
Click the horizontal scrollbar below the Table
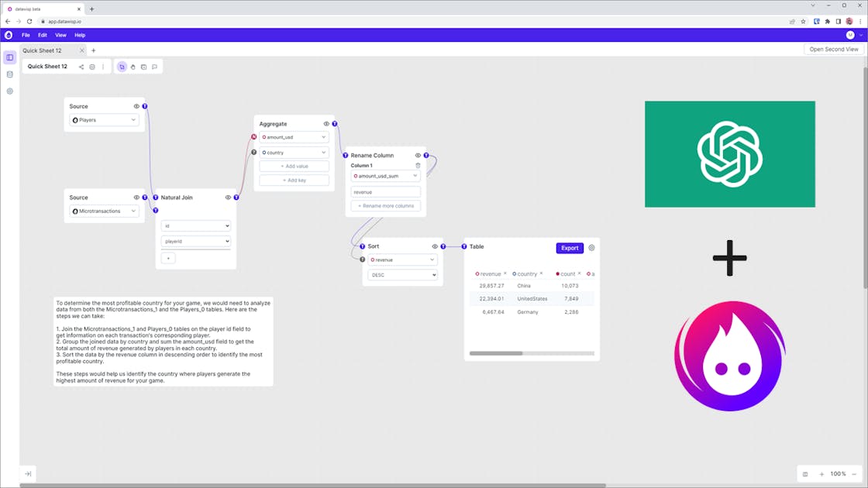coord(496,353)
